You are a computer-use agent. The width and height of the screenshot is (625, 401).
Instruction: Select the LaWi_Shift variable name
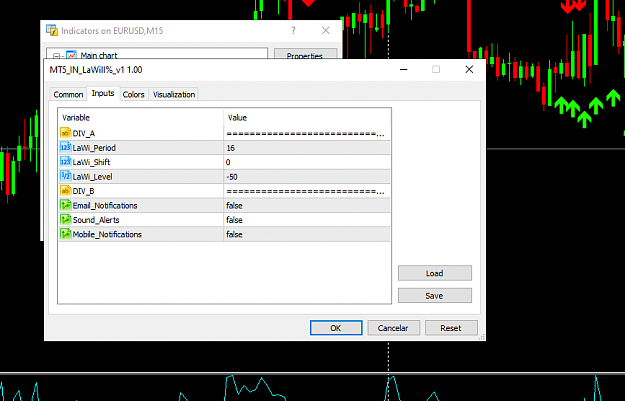click(x=91, y=162)
